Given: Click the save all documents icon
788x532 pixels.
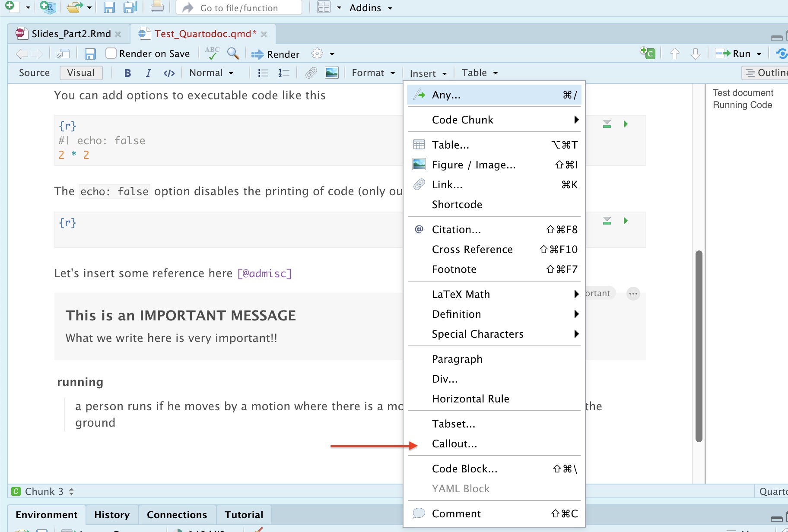Looking at the screenshot, I should coord(130,7).
